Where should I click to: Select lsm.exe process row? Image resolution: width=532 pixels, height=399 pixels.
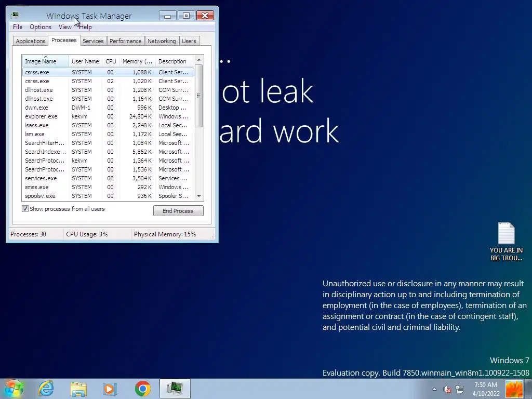[108, 134]
